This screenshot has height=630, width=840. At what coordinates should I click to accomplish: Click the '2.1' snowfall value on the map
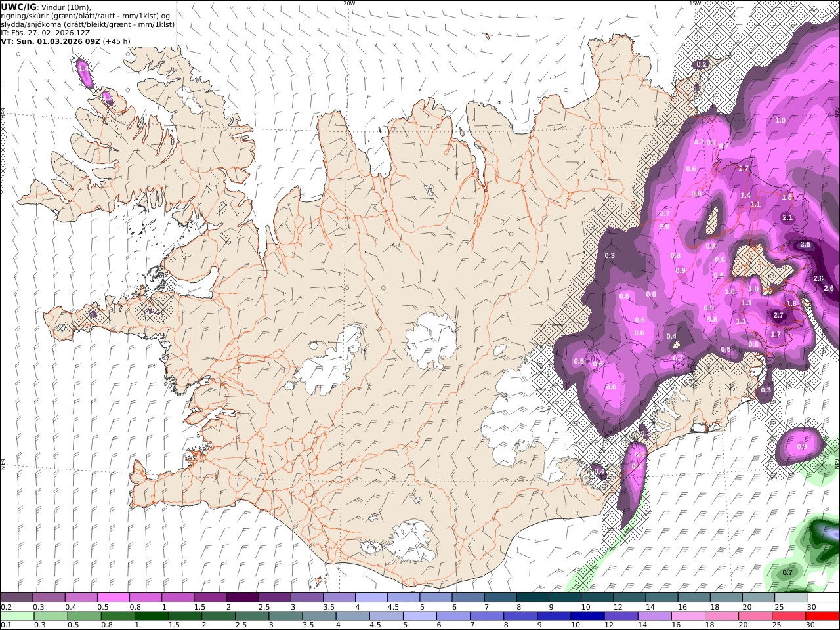pyautogui.click(x=787, y=218)
